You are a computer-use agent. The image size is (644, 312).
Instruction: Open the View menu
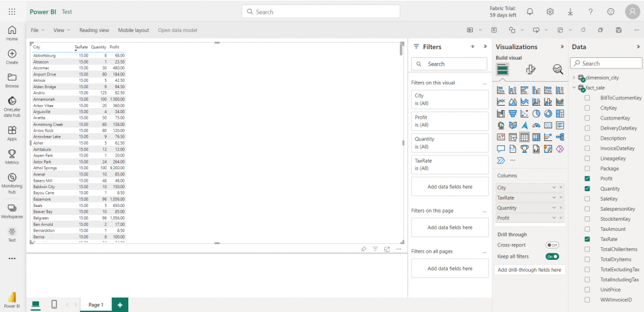coord(62,30)
